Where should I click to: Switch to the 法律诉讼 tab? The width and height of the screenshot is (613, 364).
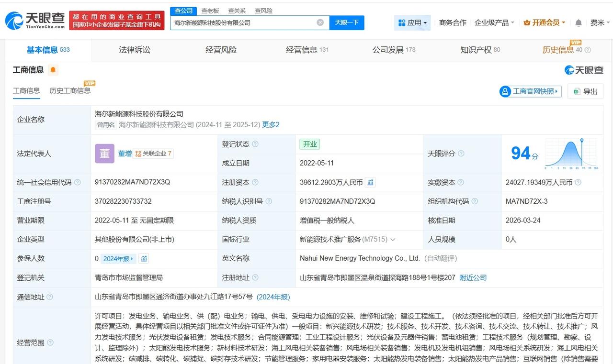coord(135,50)
